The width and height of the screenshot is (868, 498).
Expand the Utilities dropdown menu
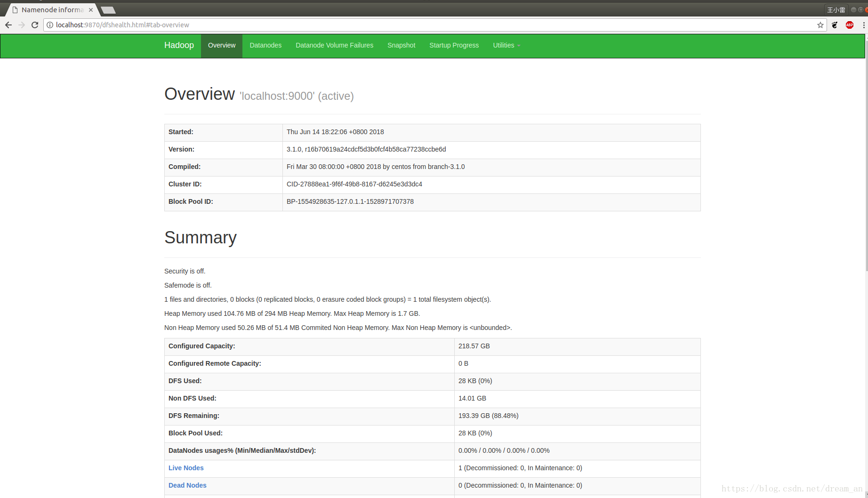506,45
